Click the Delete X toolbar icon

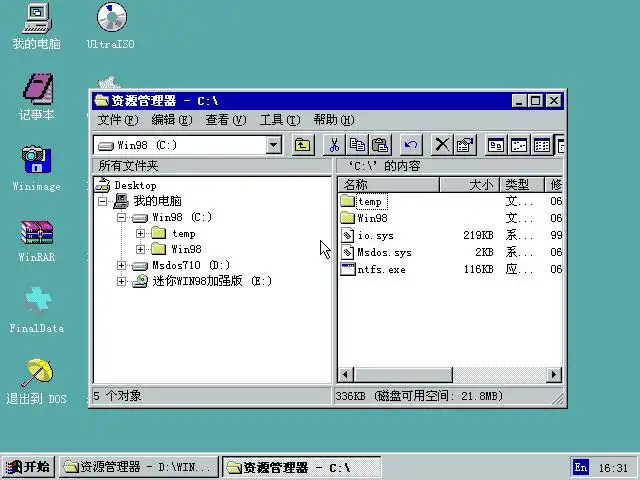[442, 145]
